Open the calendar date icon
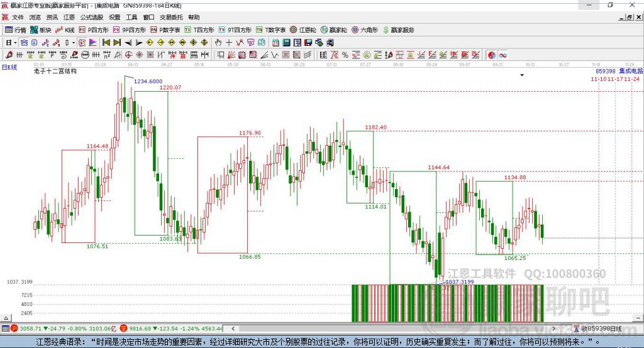Viewport: 644px width, 348px height. (x=275, y=43)
